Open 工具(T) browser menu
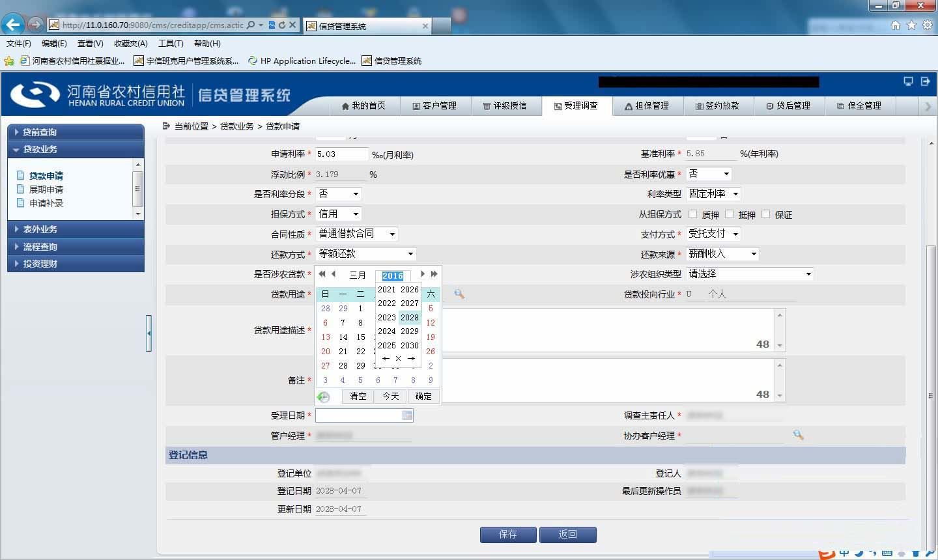 tap(171, 44)
